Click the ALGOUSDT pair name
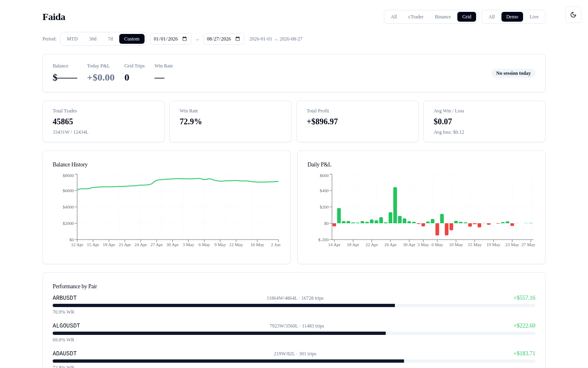588x368 pixels. pyautogui.click(x=66, y=325)
